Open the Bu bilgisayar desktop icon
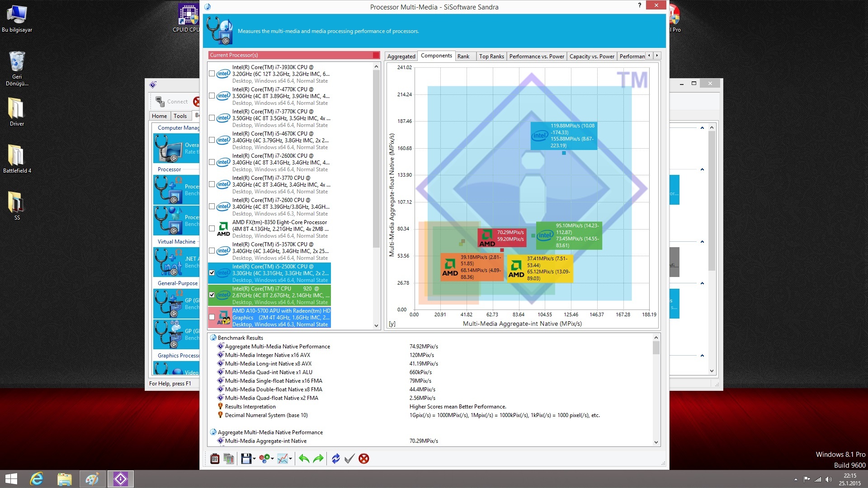This screenshot has height=488, width=868. click(17, 19)
